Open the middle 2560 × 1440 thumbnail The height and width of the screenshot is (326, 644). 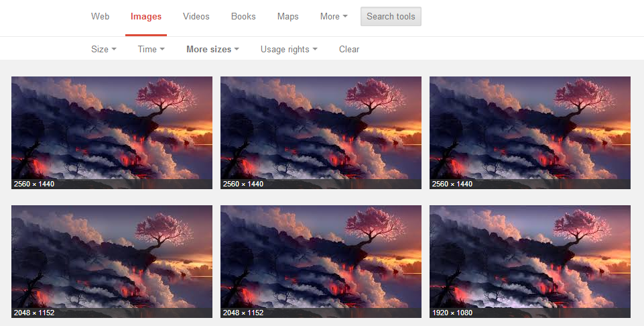[321, 133]
